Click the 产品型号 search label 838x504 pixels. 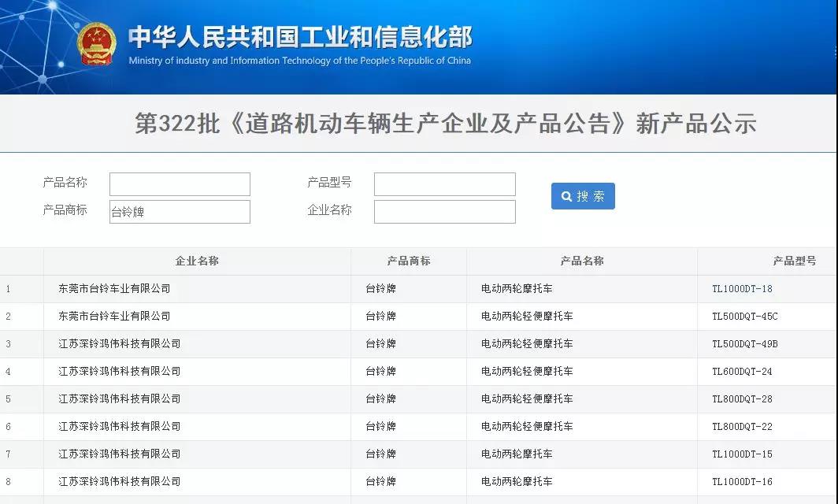(x=329, y=183)
